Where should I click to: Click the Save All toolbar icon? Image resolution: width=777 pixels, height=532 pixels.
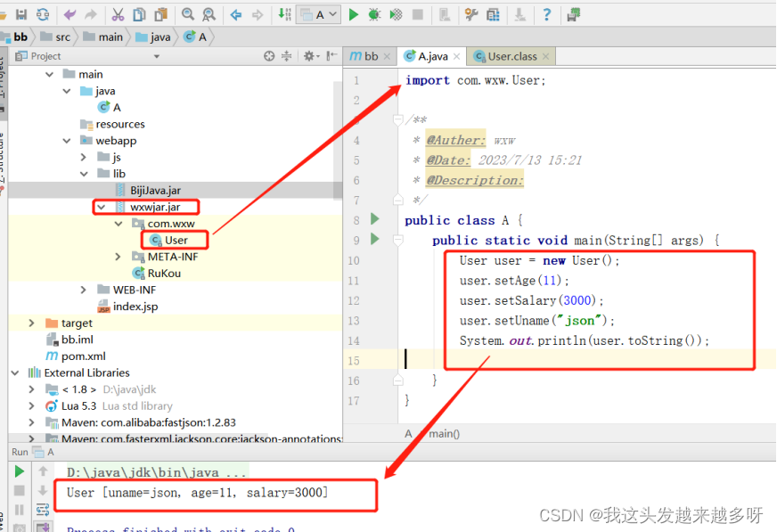21,14
